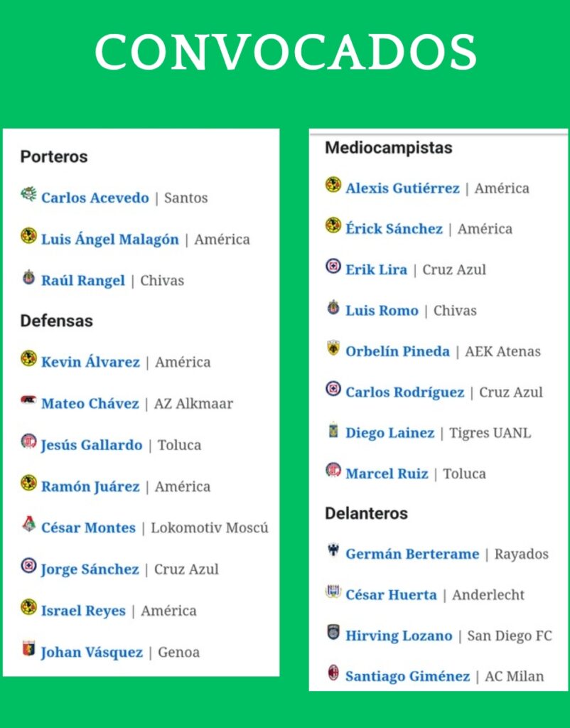Open the Alexis Gutiérrez player link
This screenshot has height=728, width=570.
402,188
